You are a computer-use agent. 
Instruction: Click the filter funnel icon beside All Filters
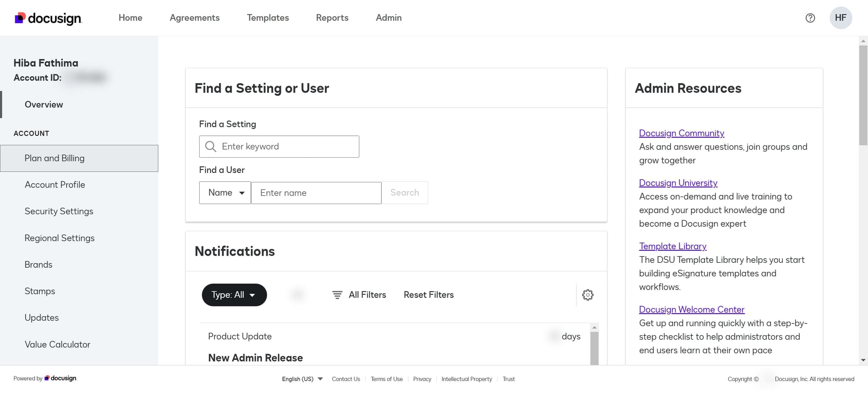(337, 295)
